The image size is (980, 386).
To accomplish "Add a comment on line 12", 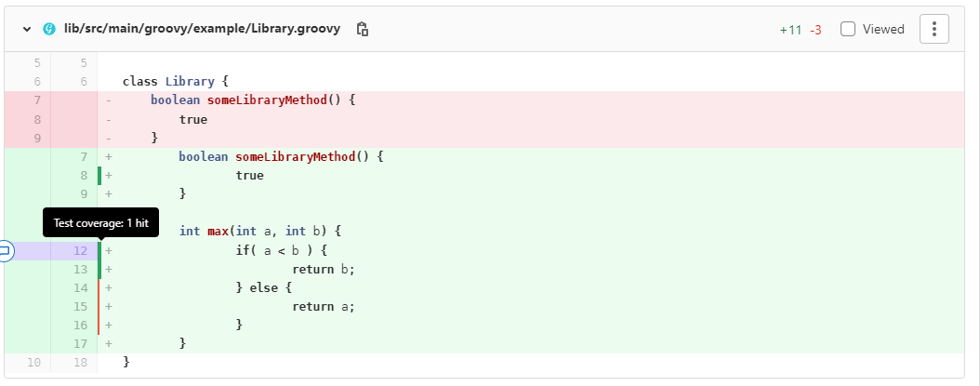I will [x=5, y=251].
